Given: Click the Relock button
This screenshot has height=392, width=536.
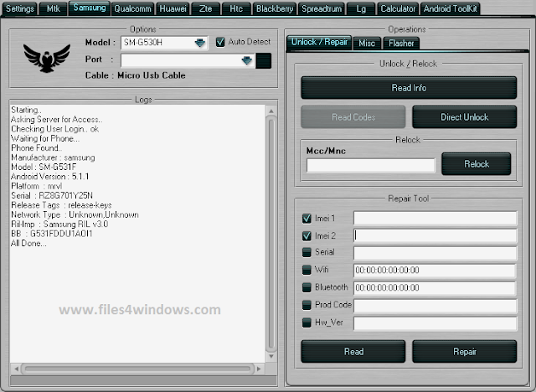Looking at the screenshot, I should point(477,164).
